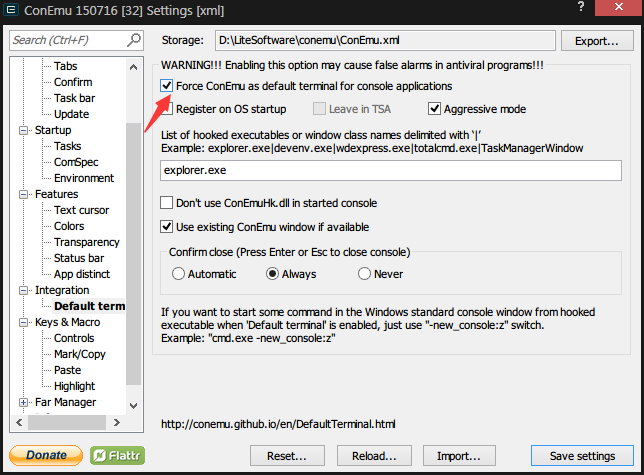This screenshot has height=475, width=644.
Task: Click the search magnifier icon
Action: 133,40
